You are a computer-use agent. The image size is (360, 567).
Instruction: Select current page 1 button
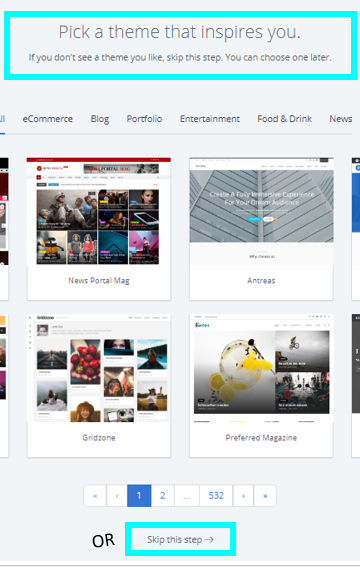pyautogui.click(x=139, y=495)
